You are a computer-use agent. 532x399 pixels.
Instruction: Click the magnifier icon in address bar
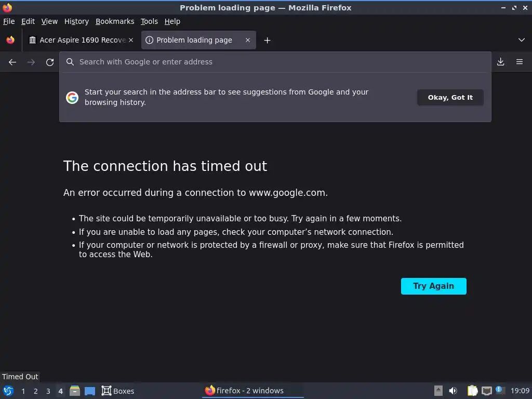tap(70, 62)
